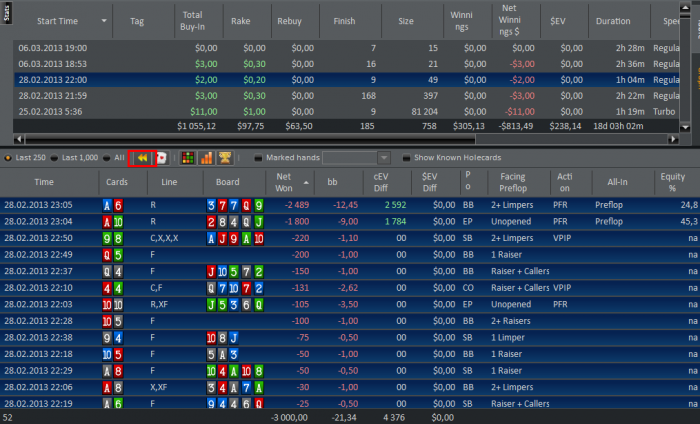Image resolution: width=700 pixels, height=424 pixels.
Task: Open the Marked hands dropdown
Action: 383,158
